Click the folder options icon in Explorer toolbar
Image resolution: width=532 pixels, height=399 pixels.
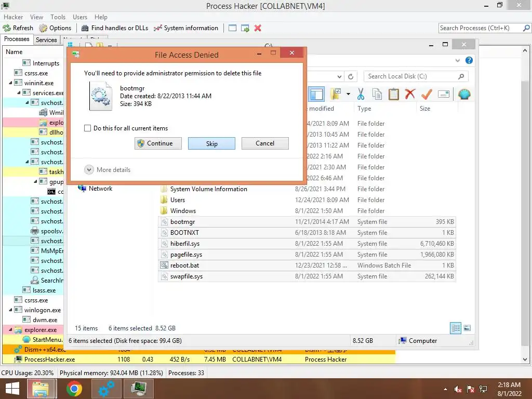pos(336,94)
